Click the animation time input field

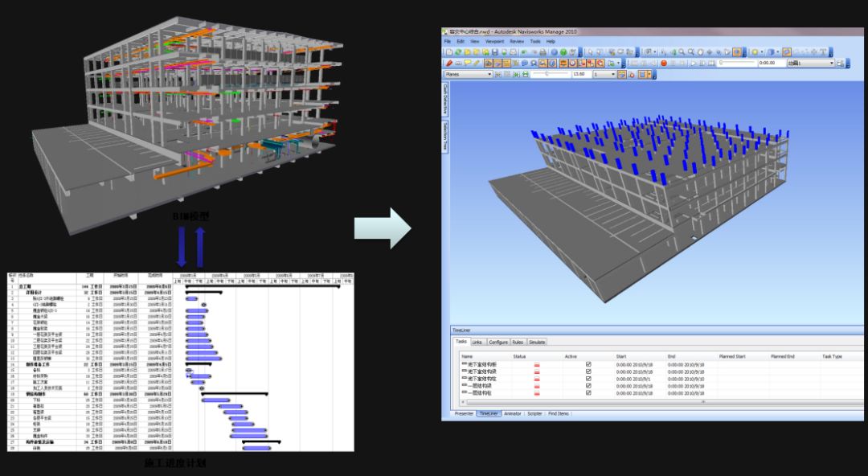[x=767, y=63]
